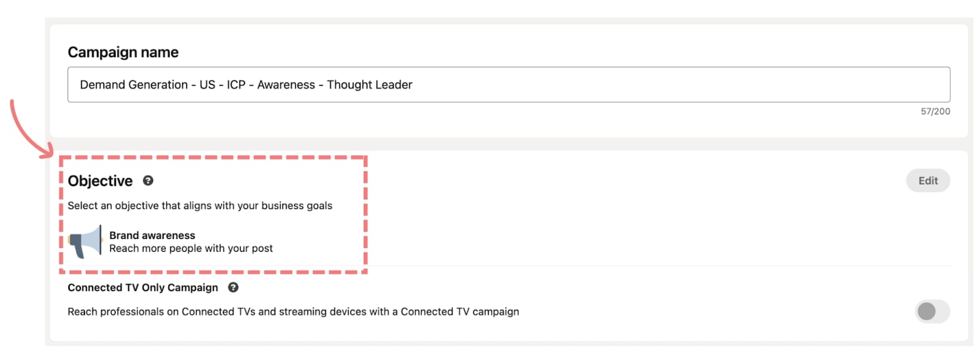
Task: Click 'ICP' inside the campaign name field
Action: coord(236,85)
